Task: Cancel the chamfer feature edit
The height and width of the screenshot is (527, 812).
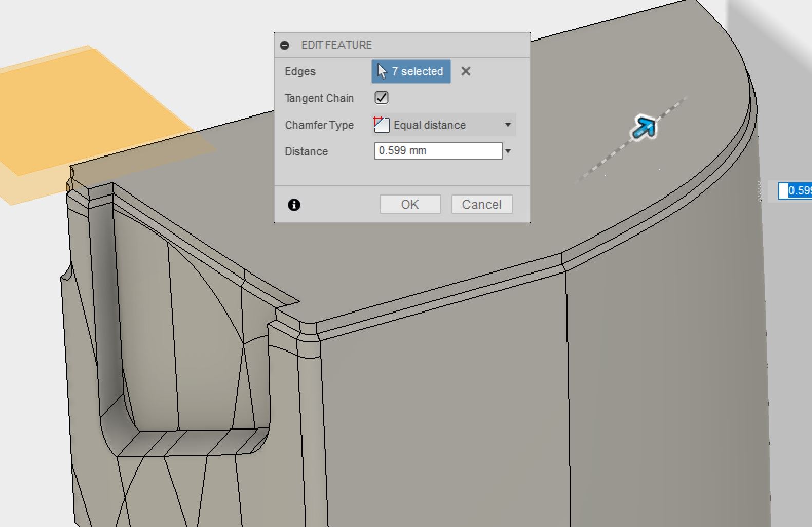Action: click(x=481, y=204)
